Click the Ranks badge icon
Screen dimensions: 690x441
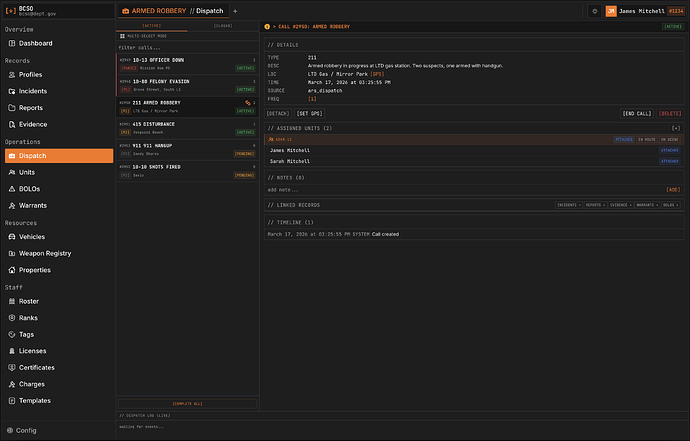click(x=12, y=318)
